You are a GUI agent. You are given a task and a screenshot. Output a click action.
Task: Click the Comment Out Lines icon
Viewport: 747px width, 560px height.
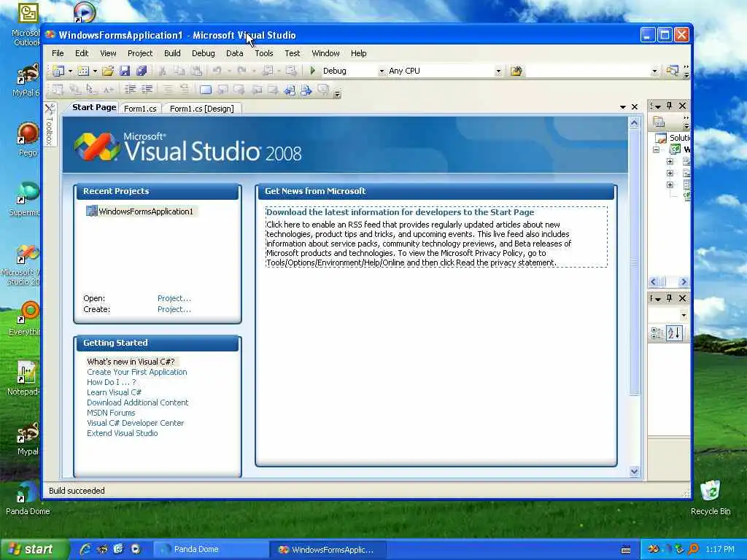pyautogui.click(x=168, y=89)
